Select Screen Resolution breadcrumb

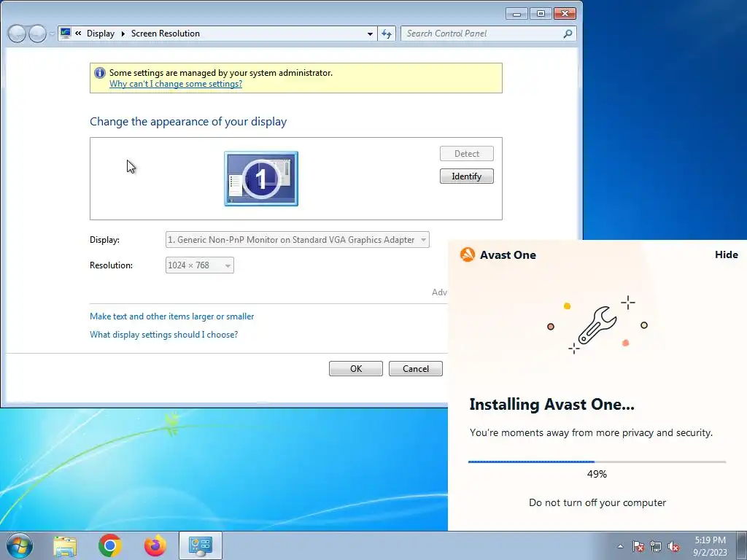pyautogui.click(x=166, y=34)
